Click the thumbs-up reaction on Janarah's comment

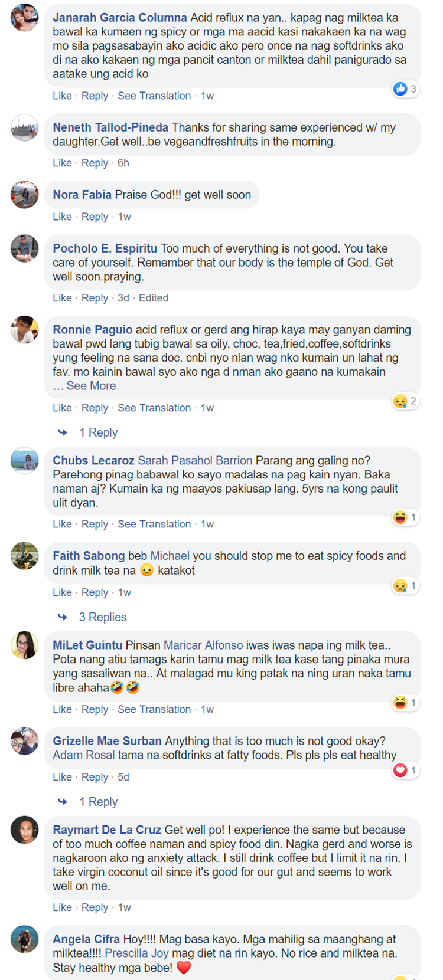(x=400, y=89)
